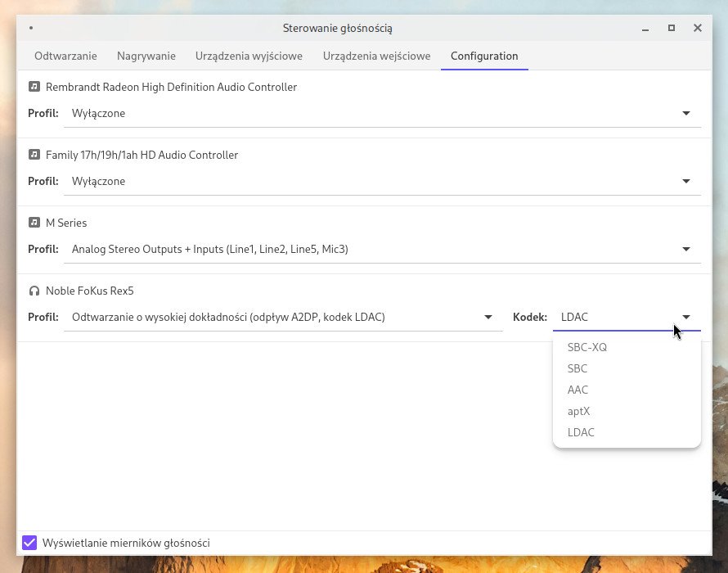728x573 pixels.
Task: Click the window menu dot in title bar
Action: click(x=31, y=28)
